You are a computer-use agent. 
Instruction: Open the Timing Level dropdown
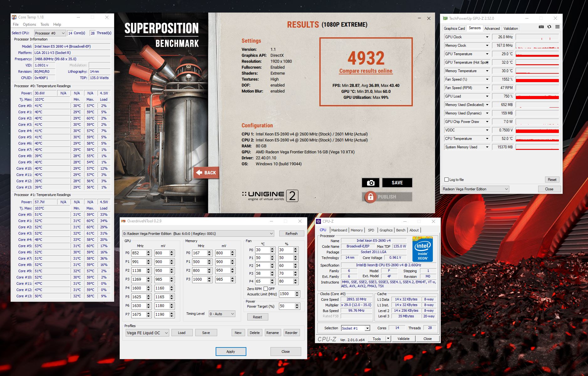click(222, 314)
